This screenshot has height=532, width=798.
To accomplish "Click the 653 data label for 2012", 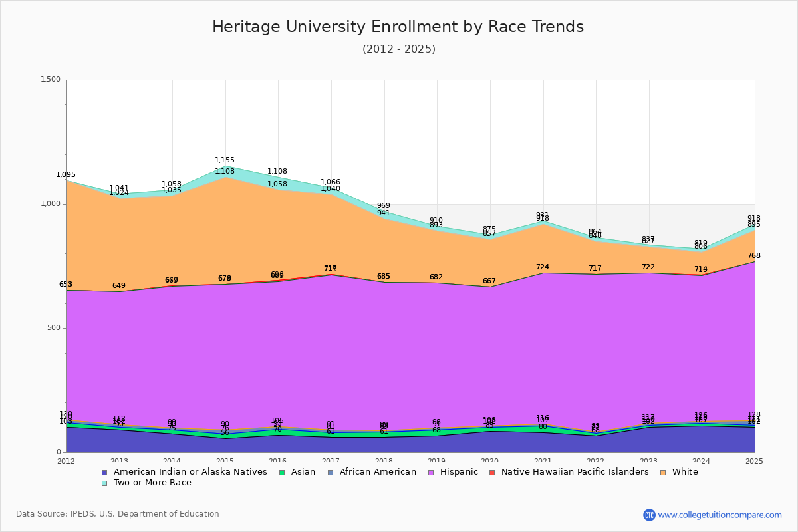I will (66, 285).
